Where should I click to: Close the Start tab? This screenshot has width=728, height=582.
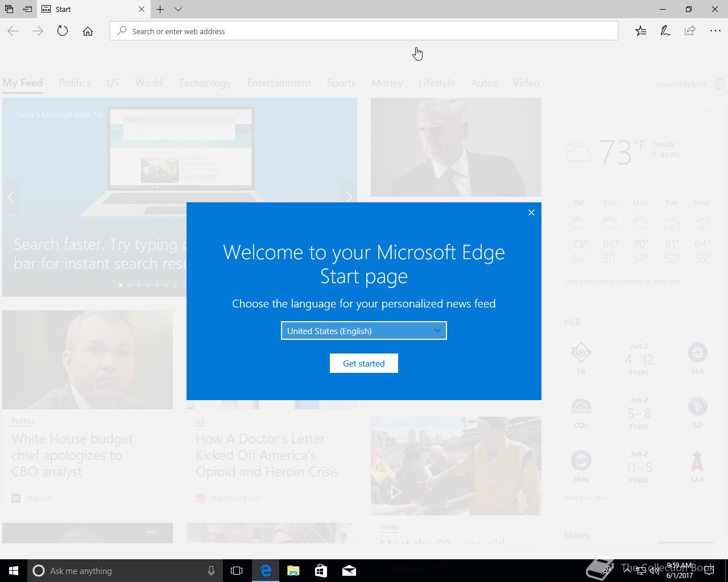(x=142, y=9)
